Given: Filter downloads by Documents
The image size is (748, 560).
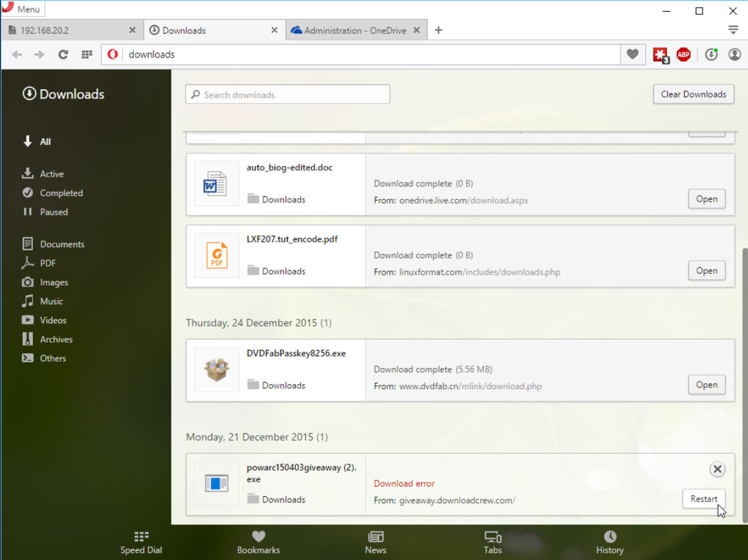Looking at the screenshot, I should [53, 244].
